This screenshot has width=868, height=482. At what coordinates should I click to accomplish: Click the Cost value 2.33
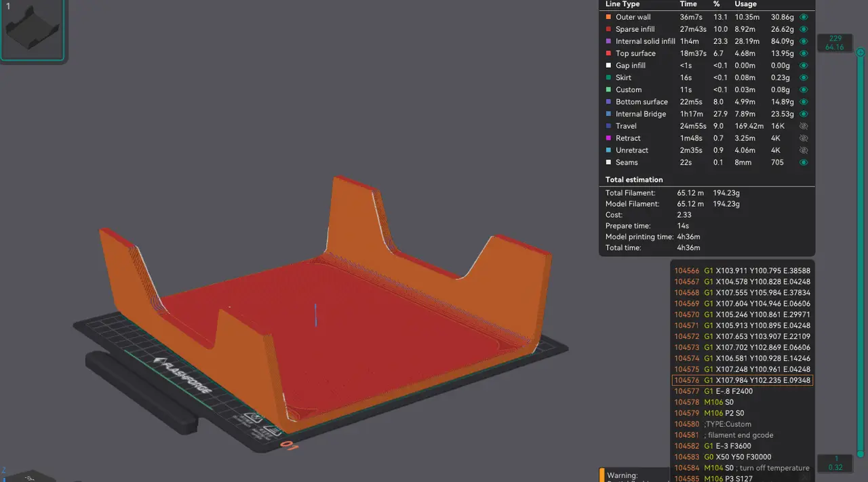click(684, 215)
